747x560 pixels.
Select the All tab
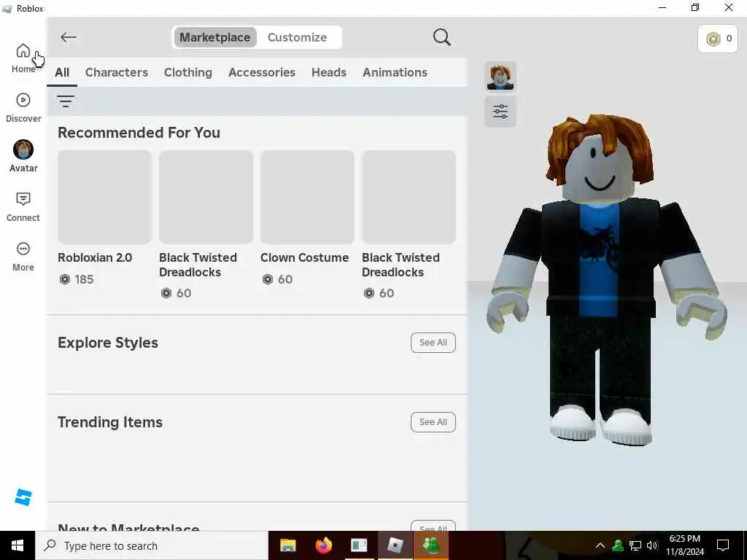pos(62,72)
